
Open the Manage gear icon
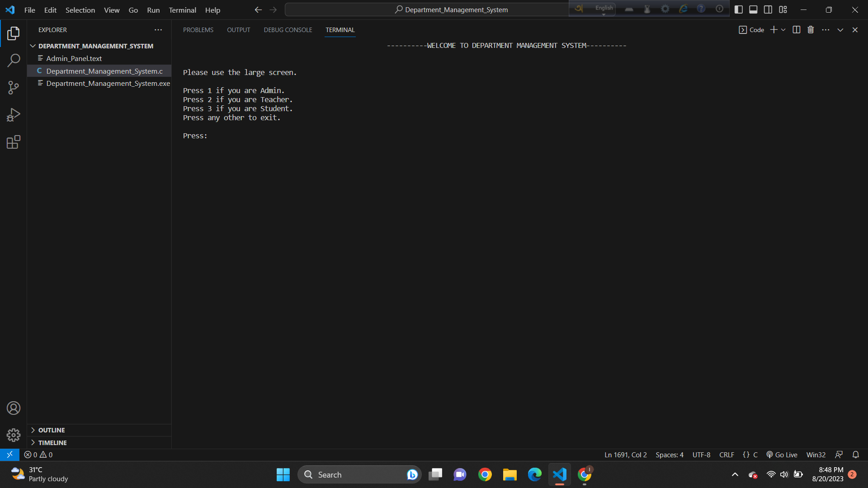pos(13,435)
